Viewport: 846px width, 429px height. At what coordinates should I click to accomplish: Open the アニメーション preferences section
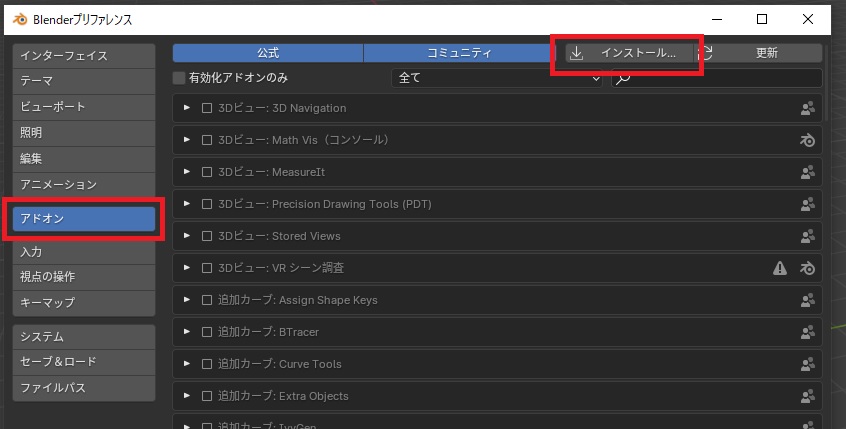84,185
